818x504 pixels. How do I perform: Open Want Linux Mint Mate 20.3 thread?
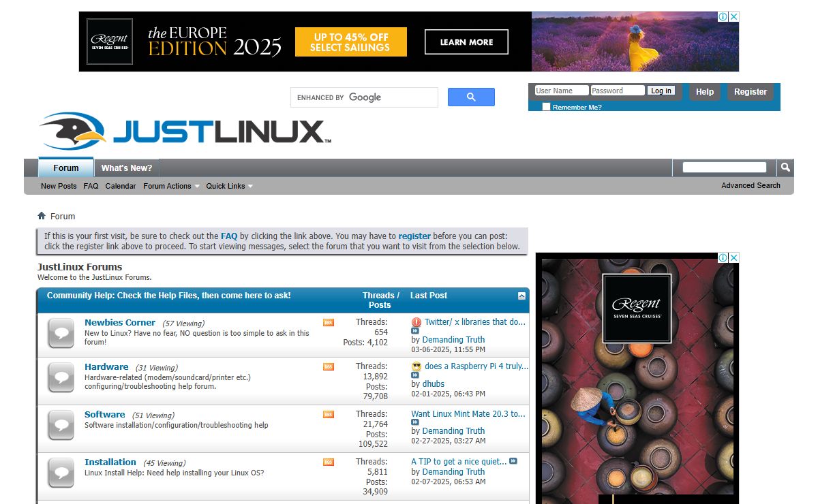pyautogui.click(x=468, y=413)
